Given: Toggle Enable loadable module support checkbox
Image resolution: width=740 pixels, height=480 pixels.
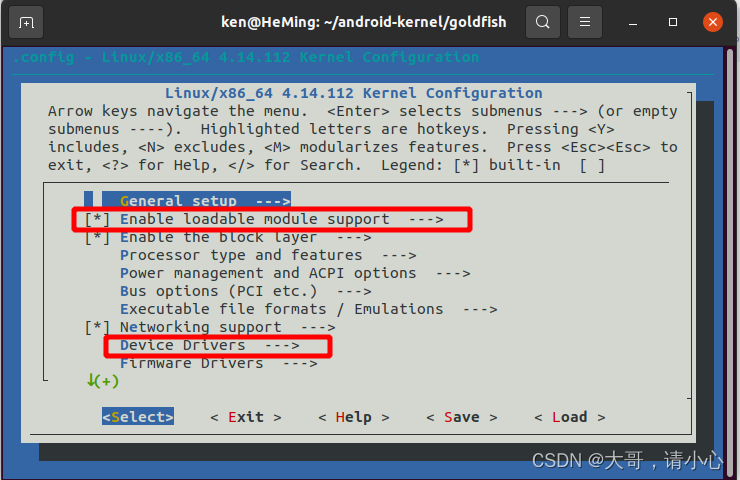Looking at the screenshot, I should (97, 219).
